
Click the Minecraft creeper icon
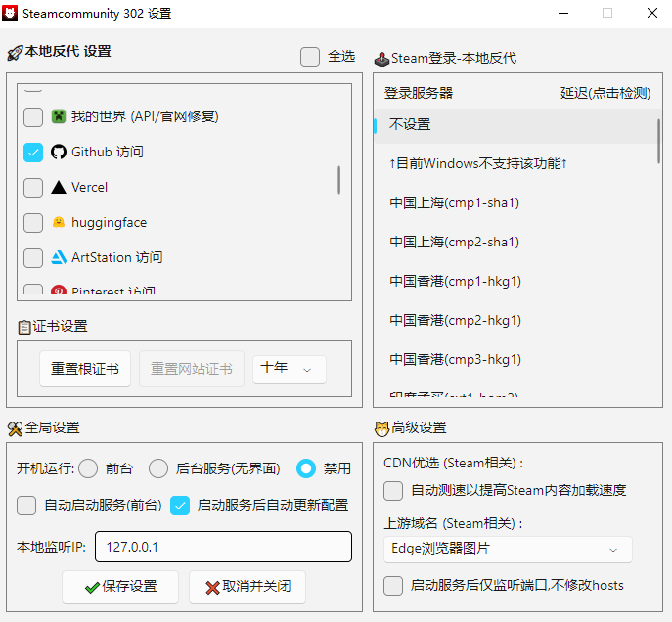[59, 116]
